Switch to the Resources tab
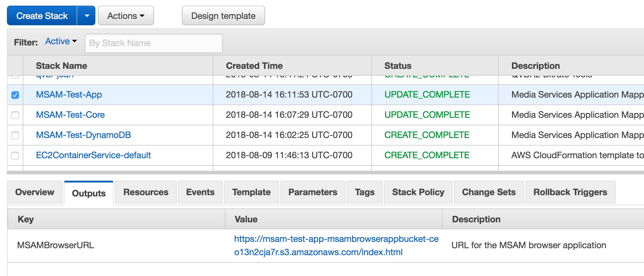Viewport: 644px width, 276px height. point(146,192)
